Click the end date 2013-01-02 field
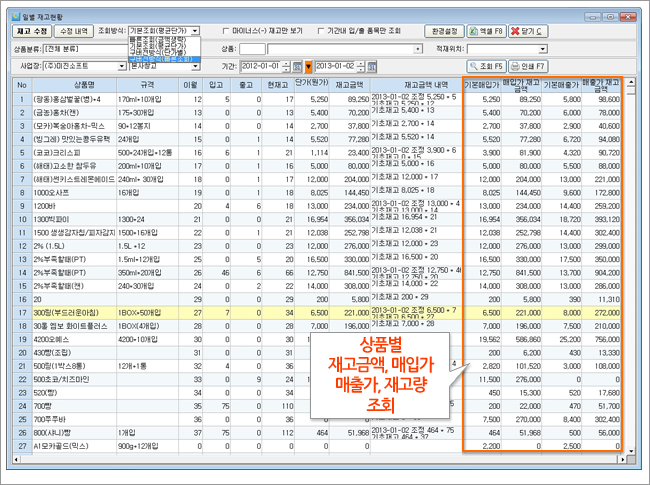This screenshot has width=650, height=485. point(336,66)
